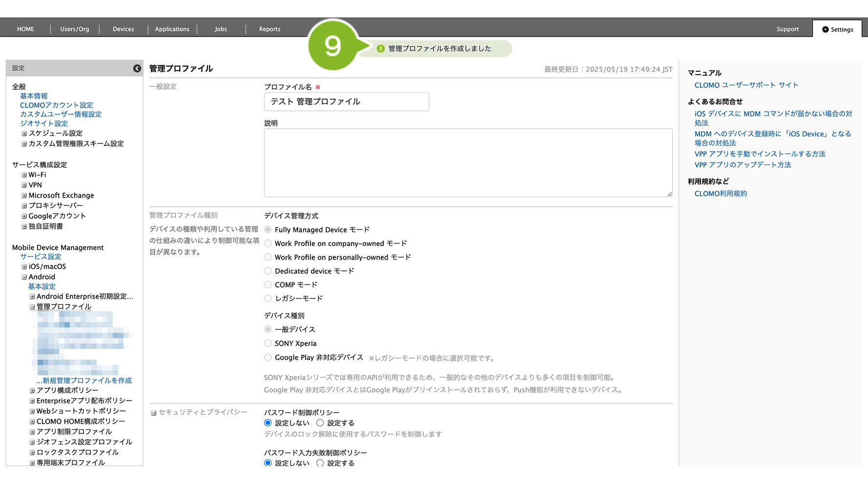Image resolution: width=868 pixels, height=488 pixels.
Task: Open 基本情報 link under 全般
Action: (34, 96)
